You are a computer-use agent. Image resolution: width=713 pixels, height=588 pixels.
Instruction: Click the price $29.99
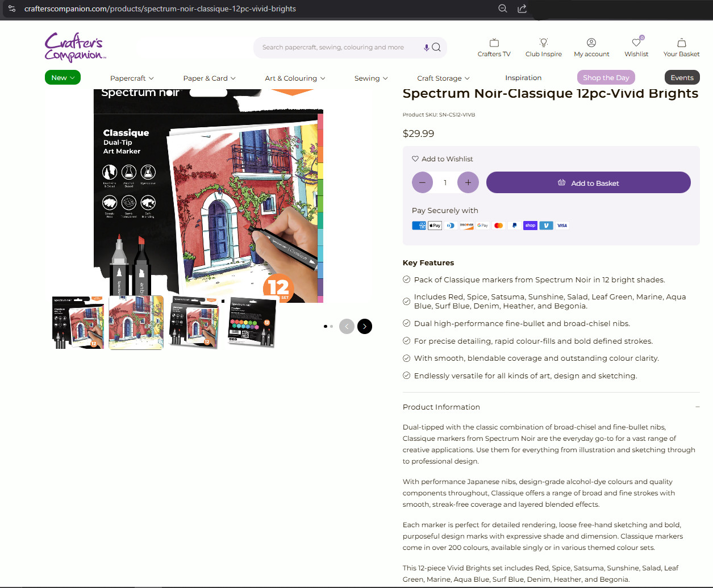tap(418, 134)
